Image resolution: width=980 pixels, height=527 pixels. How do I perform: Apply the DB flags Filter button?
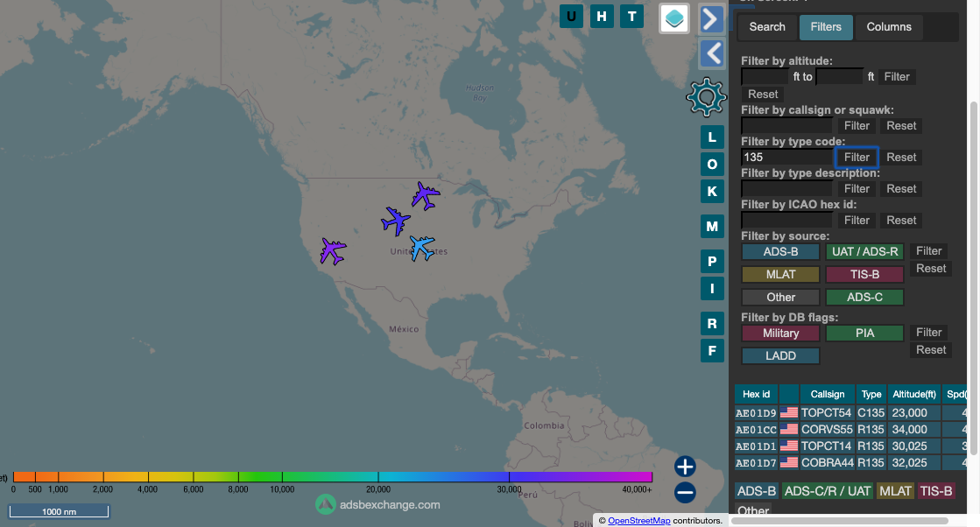tap(928, 332)
